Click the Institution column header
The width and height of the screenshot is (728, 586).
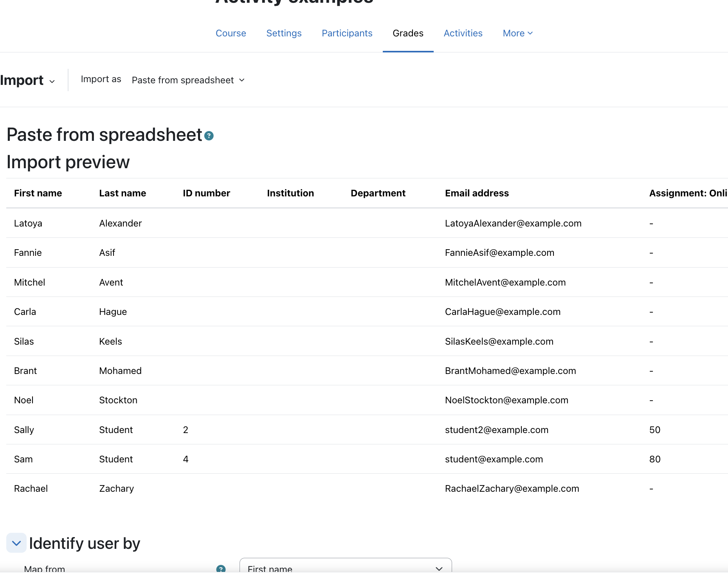pos(290,193)
